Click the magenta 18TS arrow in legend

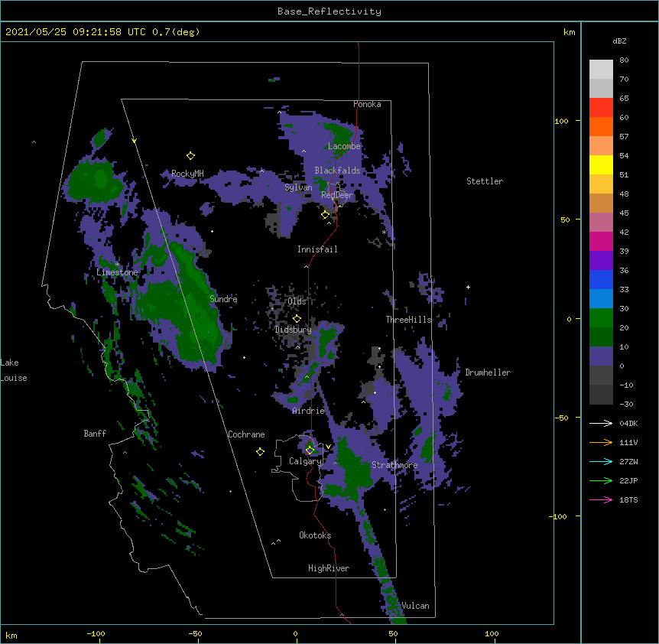pos(601,499)
